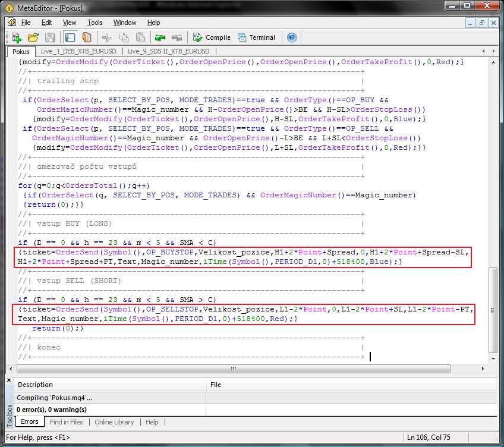Click the vertical scrollbar down arrow
Image resolution: width=504 pixels, height=447 pixels.
(493, 358)
